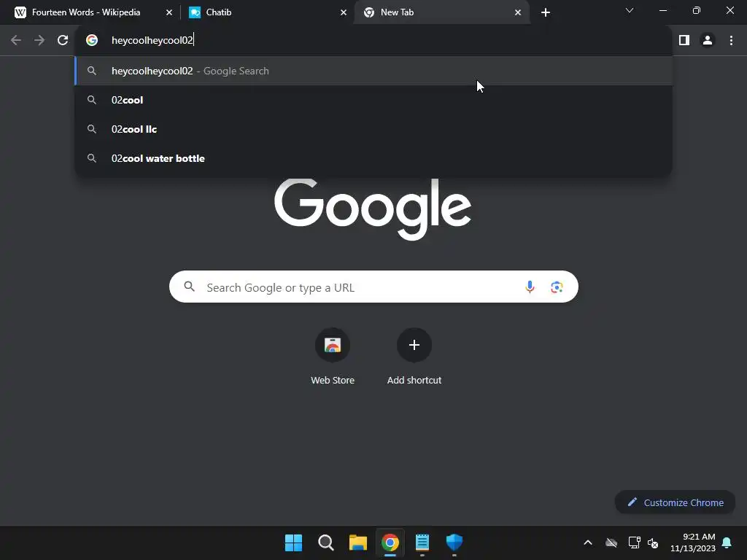The image size is (747, 560).
Task: Open Windows Security shield from the taskbar
Action: click(x=454, y=542)
